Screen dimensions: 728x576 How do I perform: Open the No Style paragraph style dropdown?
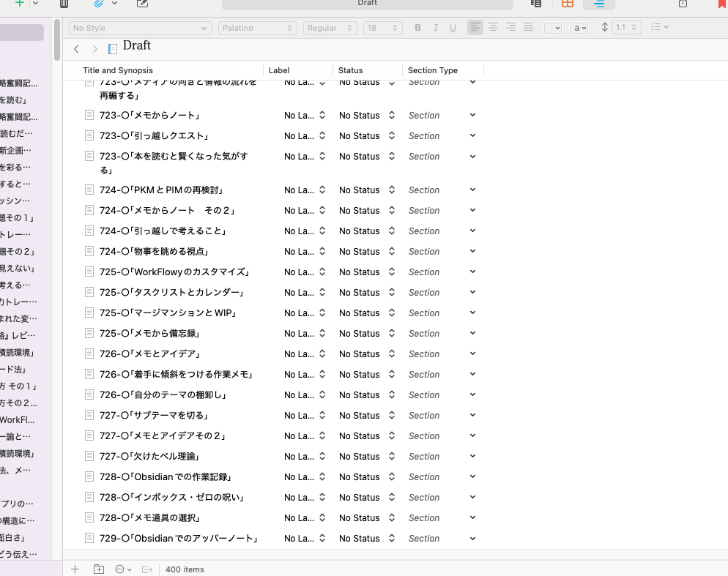(x=140, y=28)
